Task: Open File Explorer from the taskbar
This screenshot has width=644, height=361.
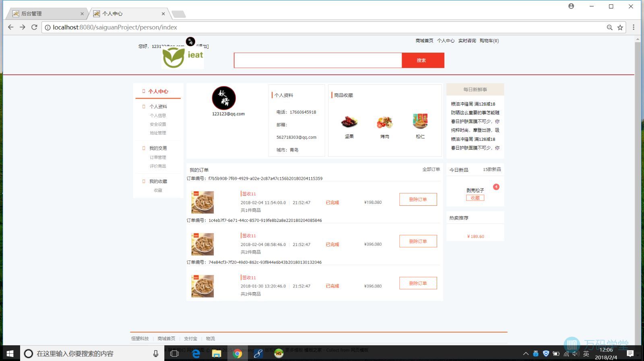Action: coord(217,353)
